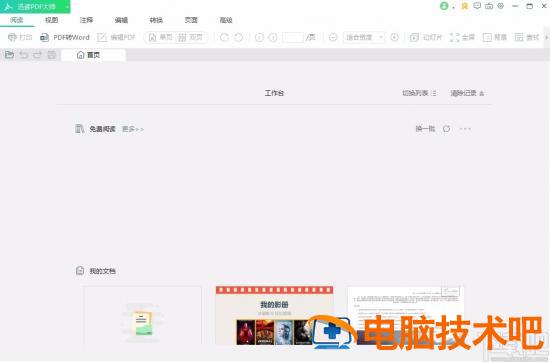Click the redo arrow icon
550x362 pixels.
point(37,55)
